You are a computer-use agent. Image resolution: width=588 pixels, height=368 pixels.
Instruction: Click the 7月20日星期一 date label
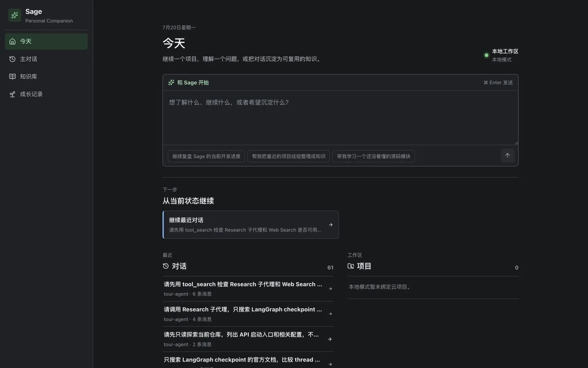[179, 27]
